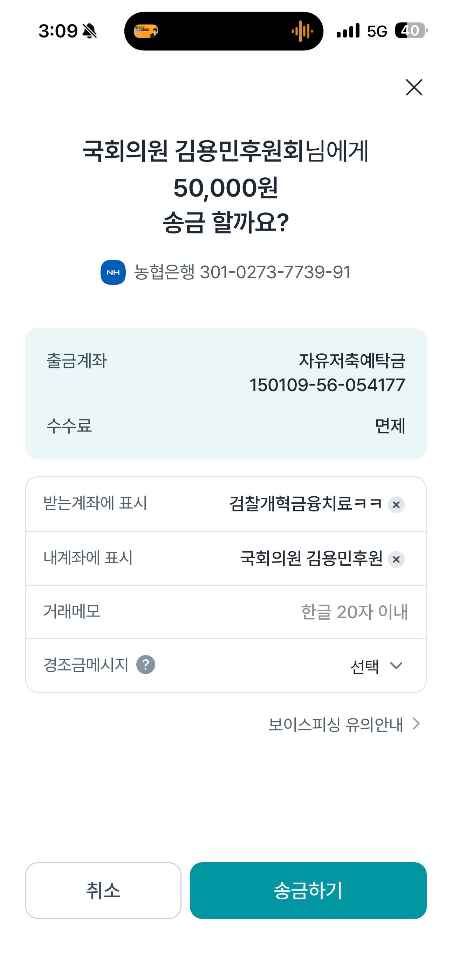Edit the 국회의원 김용민후원 my-account memo text
452x980 pixels.
coord(311,558)
